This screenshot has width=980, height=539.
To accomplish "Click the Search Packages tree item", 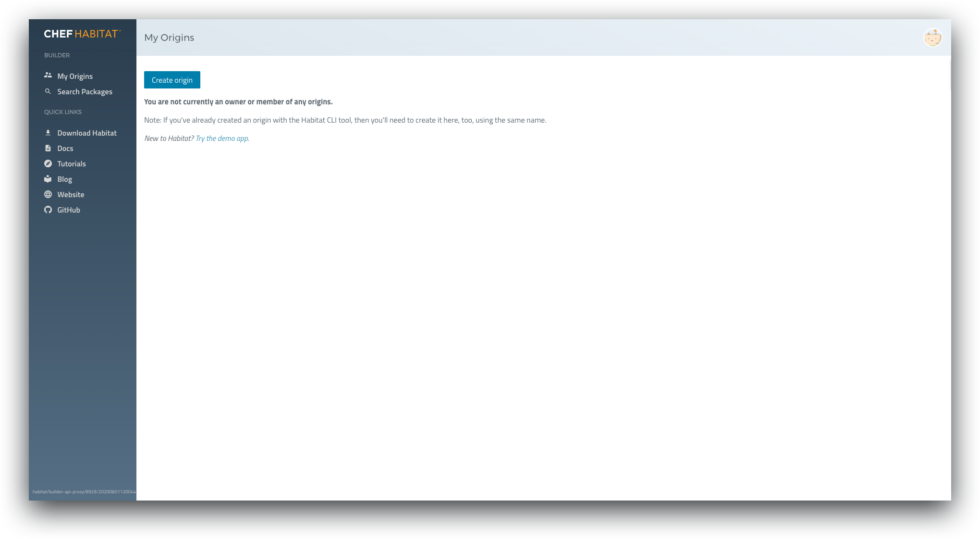I will coord(85,91).
